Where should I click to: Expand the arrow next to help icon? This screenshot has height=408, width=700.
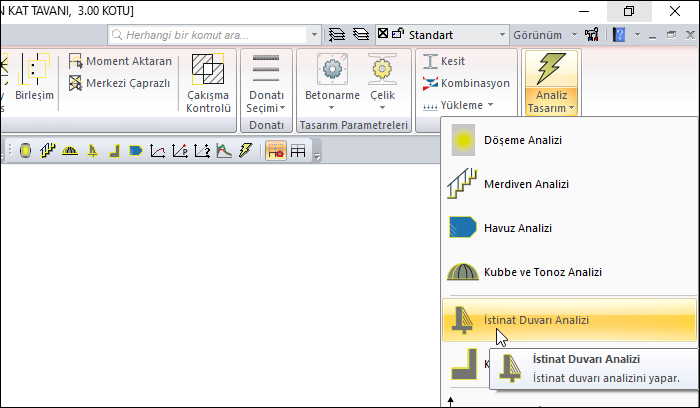pos(638,35)
